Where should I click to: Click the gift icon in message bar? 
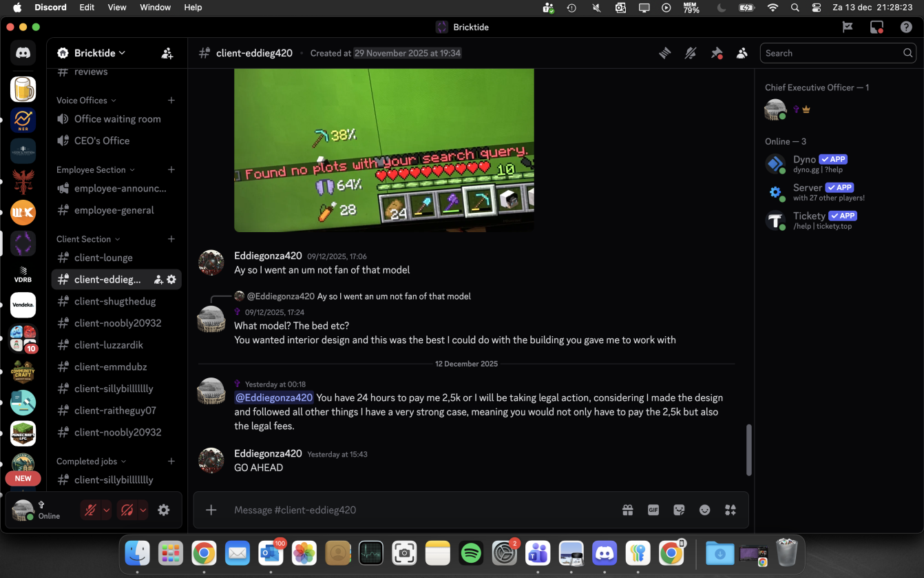[x=627, y=510]
